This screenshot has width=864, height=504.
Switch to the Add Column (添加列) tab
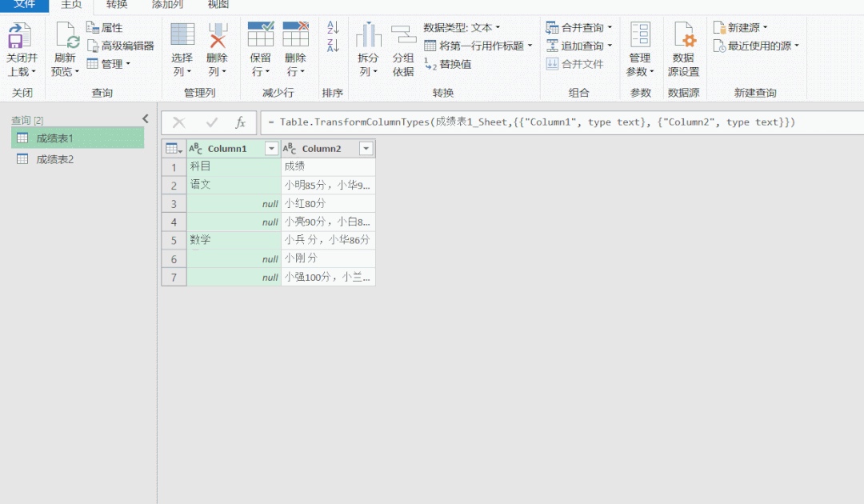tap(167, 5)
